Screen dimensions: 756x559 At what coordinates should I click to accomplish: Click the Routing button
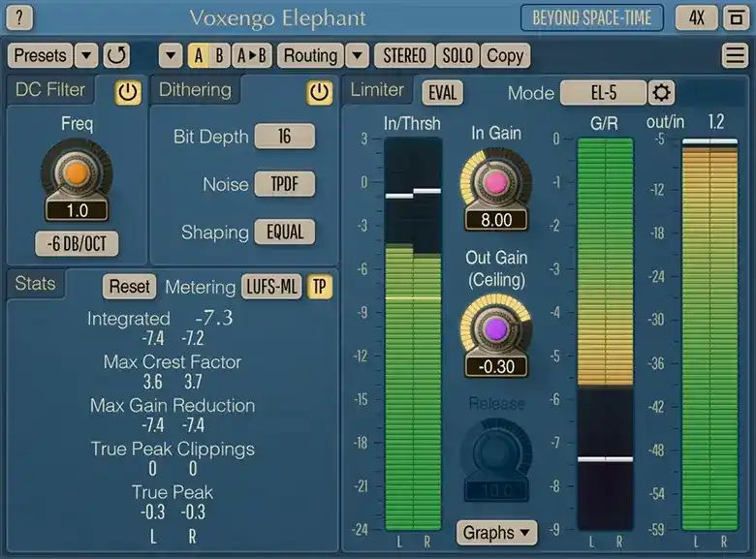[310, 55]
